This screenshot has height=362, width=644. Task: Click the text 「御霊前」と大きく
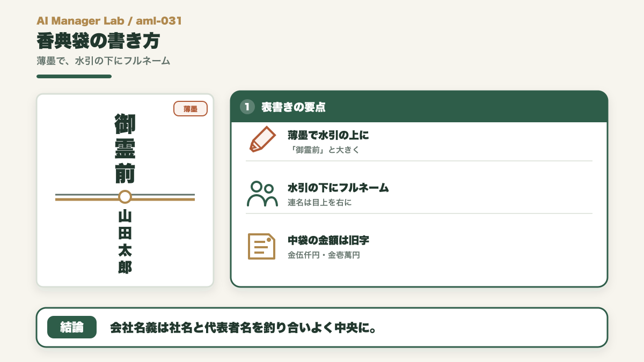tap(323, 150)
